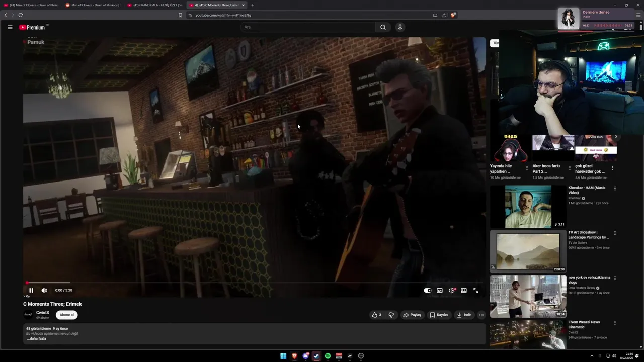Click the Kaydet save button
The image size is (644, 362).
click(439, 315)
